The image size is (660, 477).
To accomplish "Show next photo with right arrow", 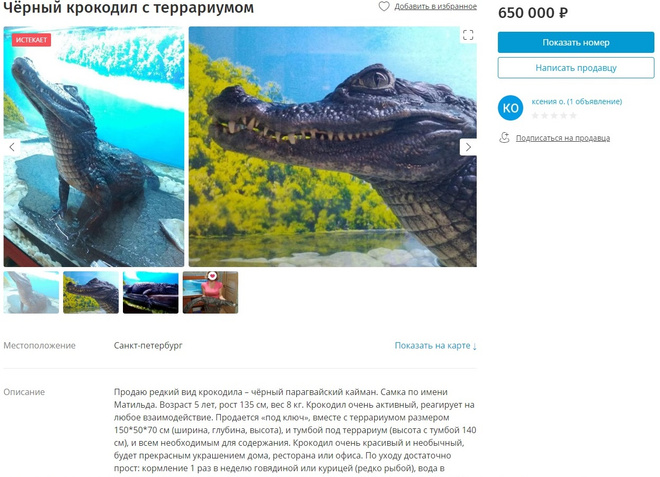I will 468,147.
